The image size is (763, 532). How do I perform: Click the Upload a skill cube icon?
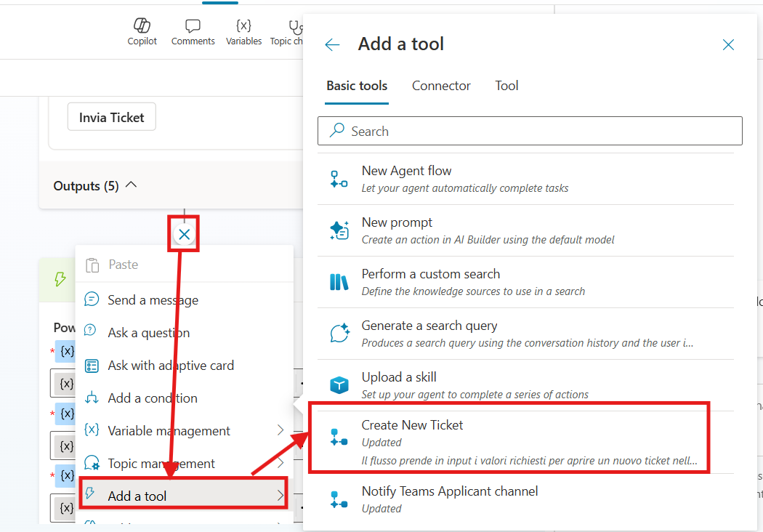[339, 385]
